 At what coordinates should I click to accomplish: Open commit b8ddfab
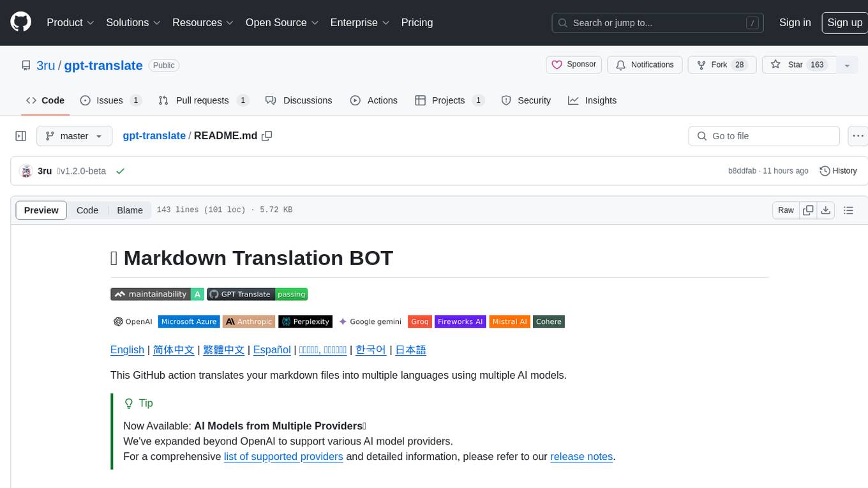742,171
